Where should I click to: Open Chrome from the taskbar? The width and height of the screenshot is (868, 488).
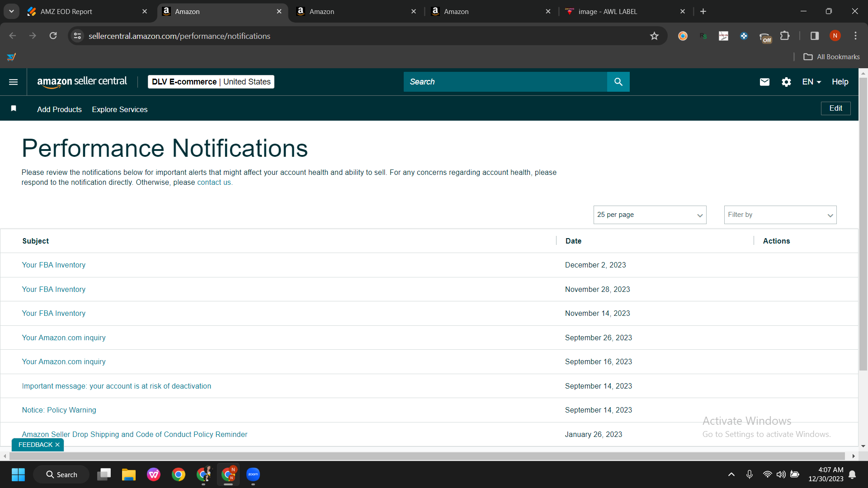(179, 474)
